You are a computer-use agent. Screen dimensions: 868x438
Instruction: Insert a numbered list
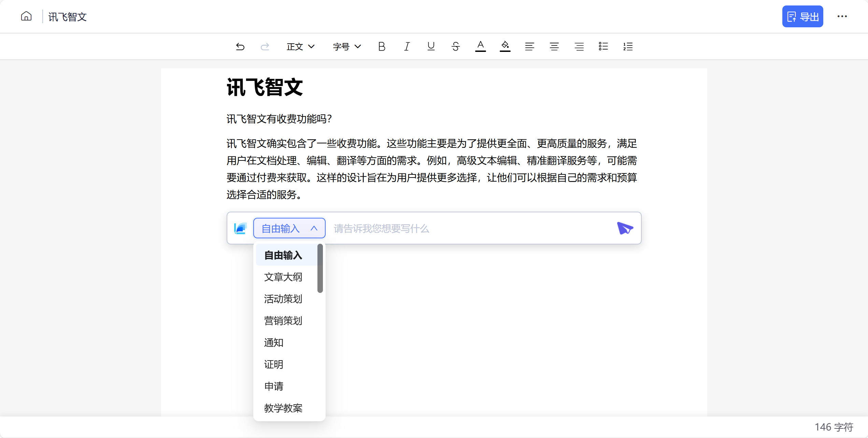click(x=628, y=46)
